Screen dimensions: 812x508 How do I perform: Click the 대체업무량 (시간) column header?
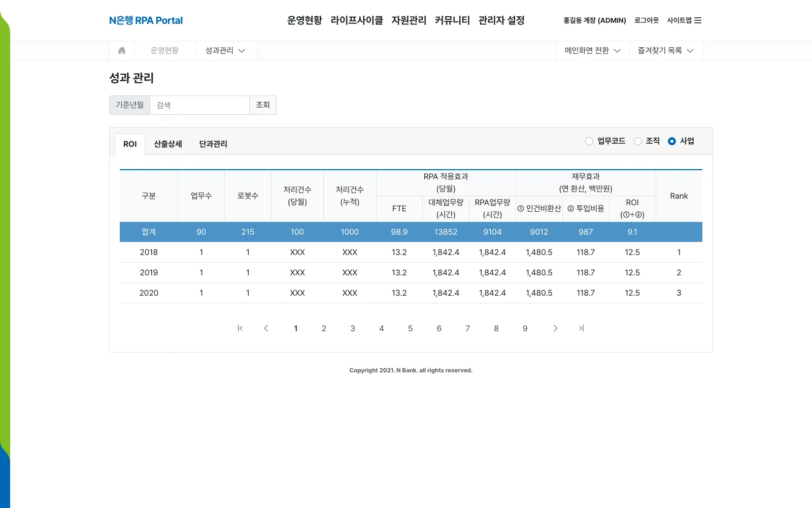pos(446,208)
